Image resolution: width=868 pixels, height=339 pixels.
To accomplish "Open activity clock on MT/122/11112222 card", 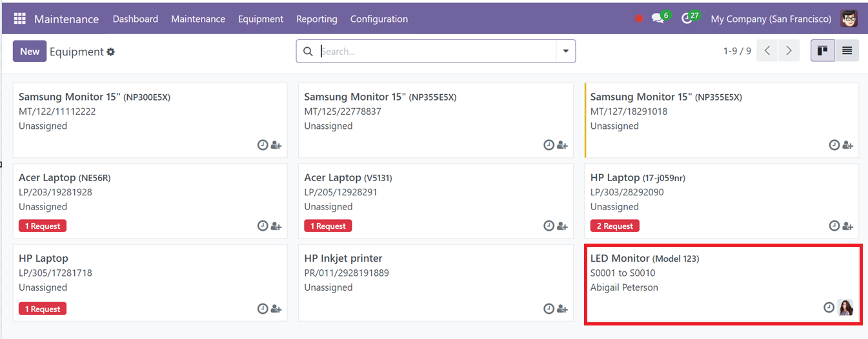I will 263,145.
